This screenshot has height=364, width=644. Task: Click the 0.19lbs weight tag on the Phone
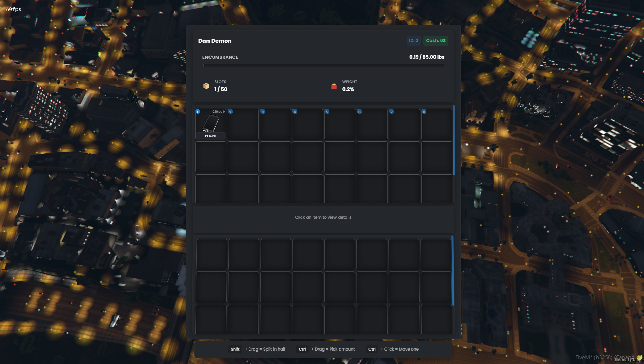coord(218,111)
